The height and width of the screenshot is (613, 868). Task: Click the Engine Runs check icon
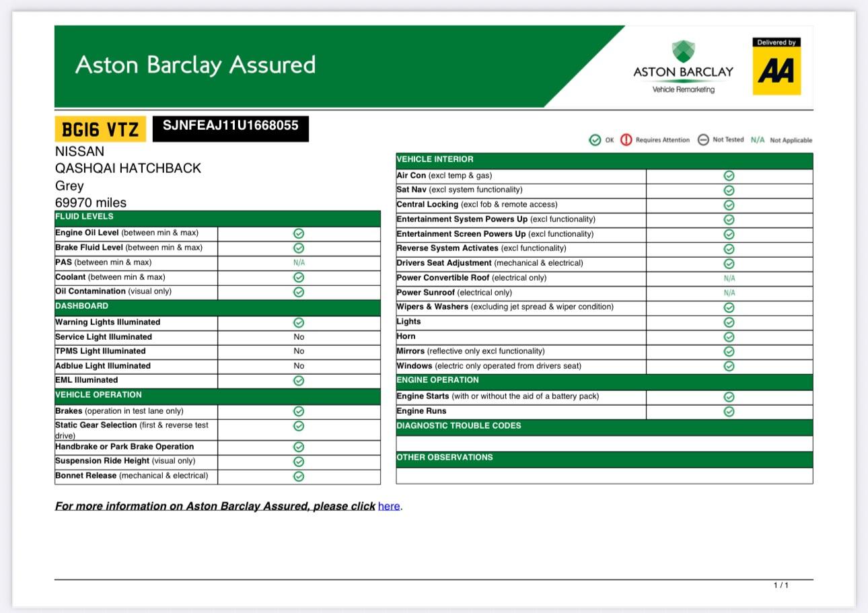(x=729, y=411)
